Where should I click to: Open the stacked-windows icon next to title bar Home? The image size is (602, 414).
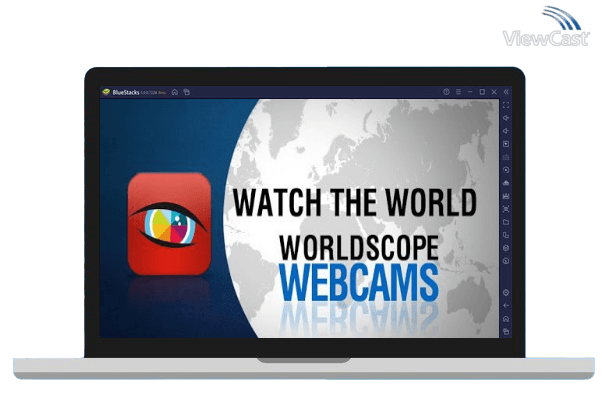[x=187, y=92]
